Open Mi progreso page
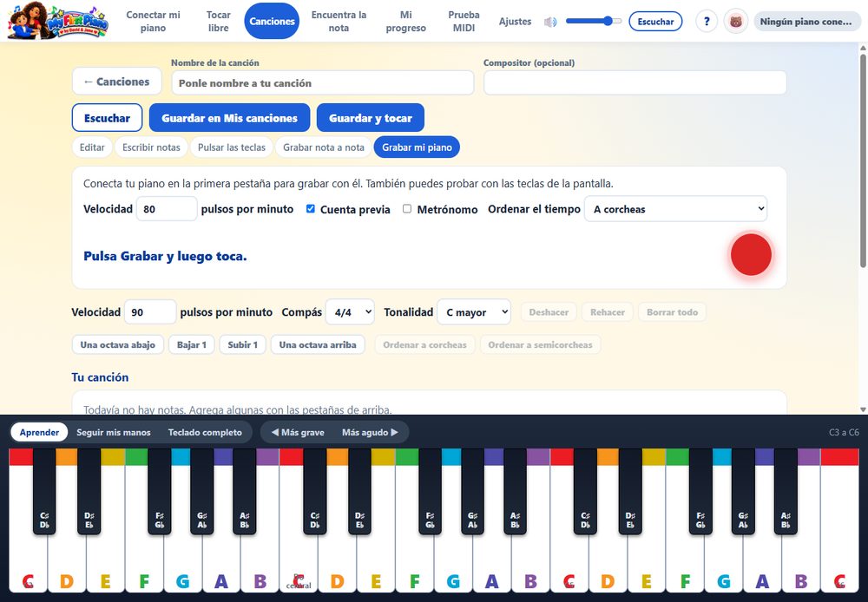868x602 pixels. [405, 21]
